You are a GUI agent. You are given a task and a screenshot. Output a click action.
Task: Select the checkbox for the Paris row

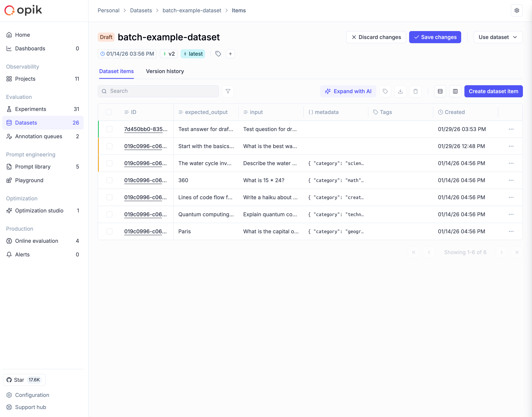pyautogui.click(x=109, y=231)
